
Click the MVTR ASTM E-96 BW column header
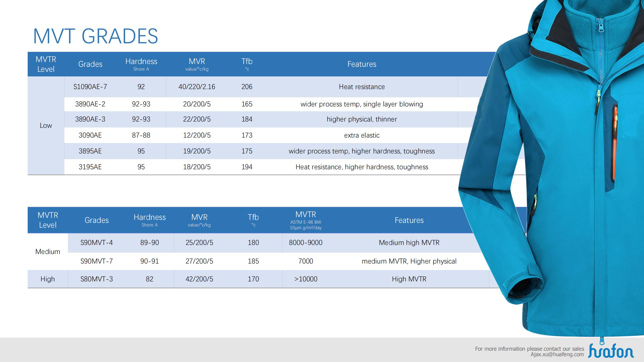click(x=305, y=220)
